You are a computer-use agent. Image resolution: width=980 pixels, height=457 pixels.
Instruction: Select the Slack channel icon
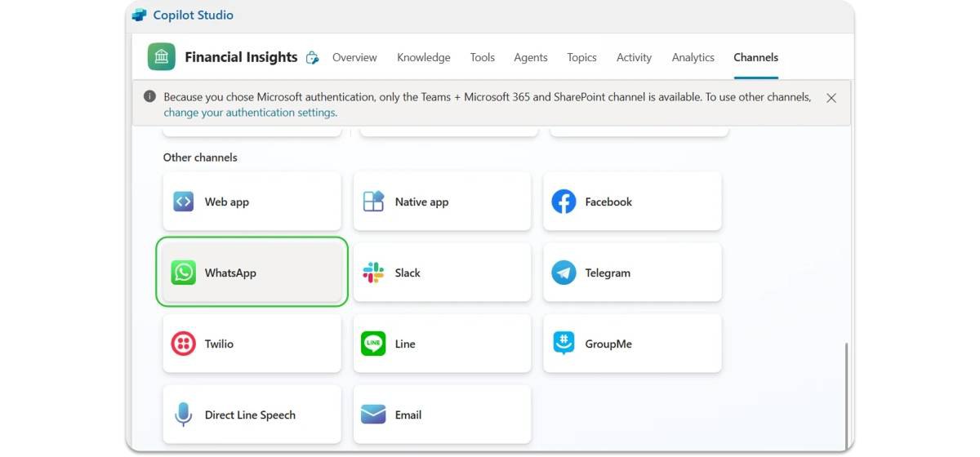click(x=373, y=273)
